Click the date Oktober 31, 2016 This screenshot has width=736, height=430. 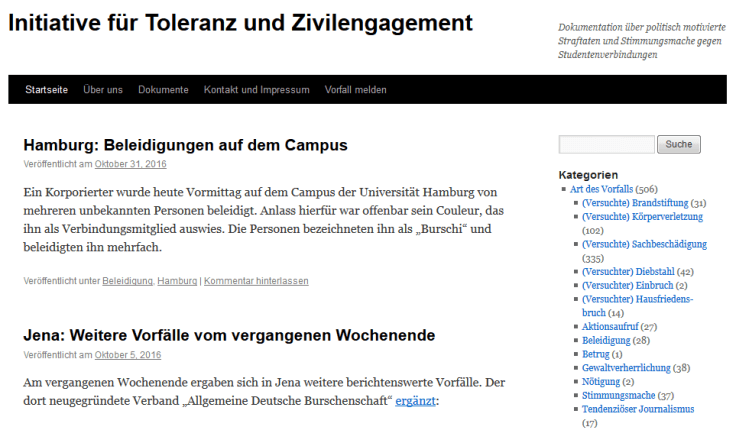130,164
